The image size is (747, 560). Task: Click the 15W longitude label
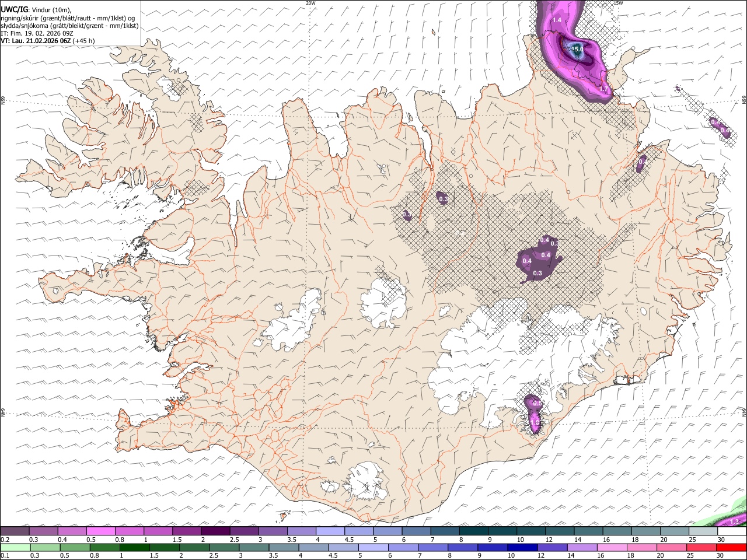click(618, 3)
